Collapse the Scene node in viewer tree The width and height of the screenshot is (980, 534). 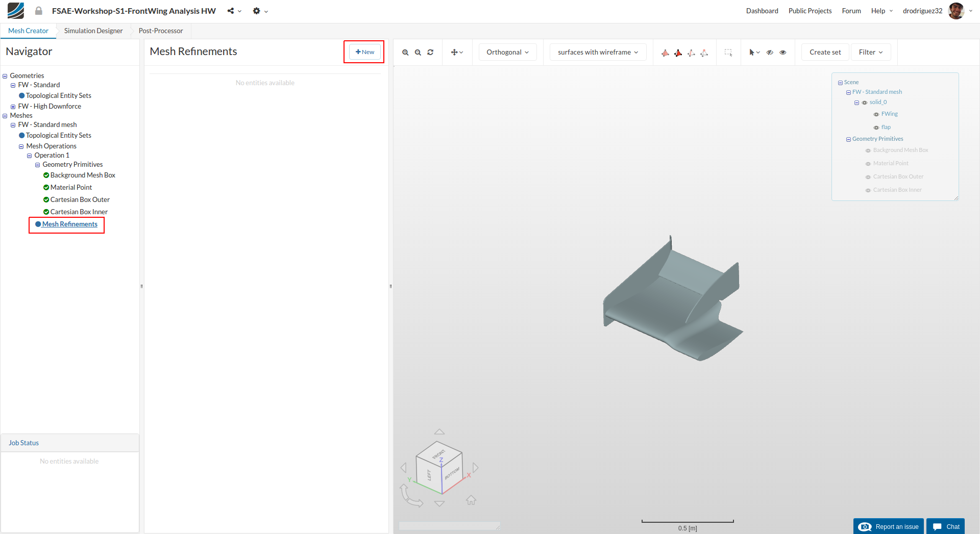(x=840, y=83)
